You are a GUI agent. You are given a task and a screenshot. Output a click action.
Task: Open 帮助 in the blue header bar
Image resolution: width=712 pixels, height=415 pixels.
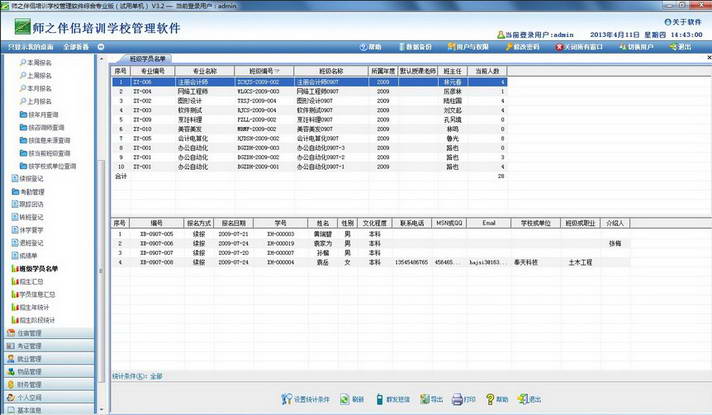370,47
